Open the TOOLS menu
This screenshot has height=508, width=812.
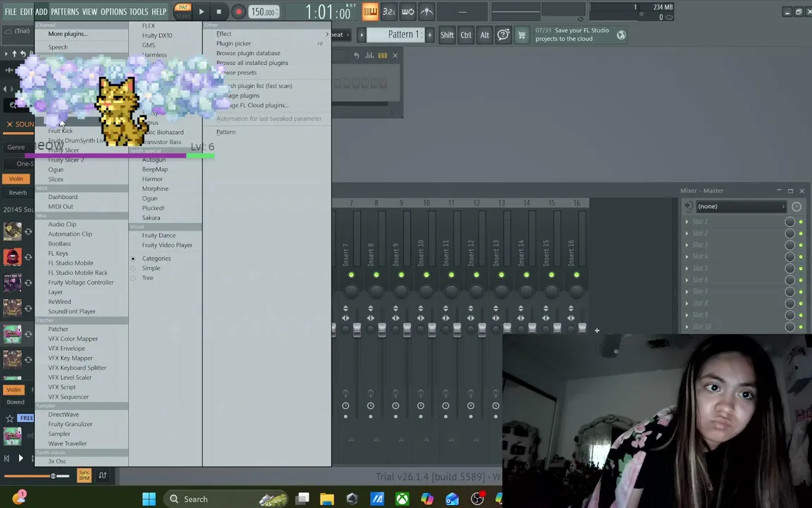point(138,11)
